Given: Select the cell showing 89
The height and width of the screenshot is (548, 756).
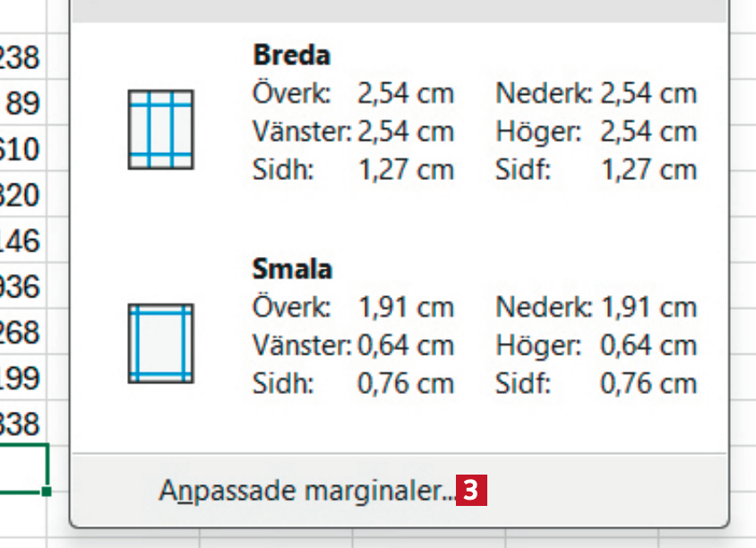Looking at the screenshot, I should coord(21,105).
